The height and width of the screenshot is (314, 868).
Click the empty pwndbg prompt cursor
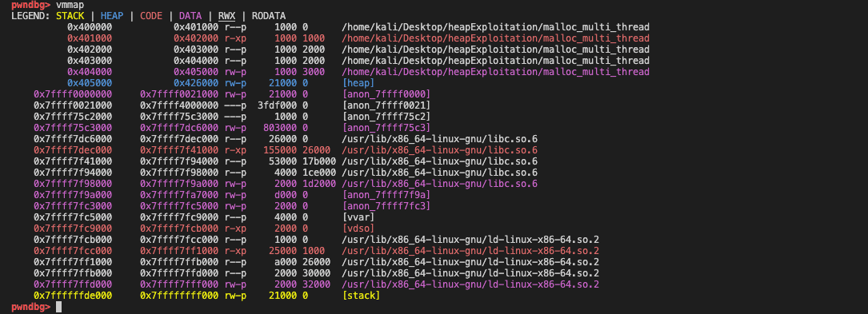click(58, 307)
